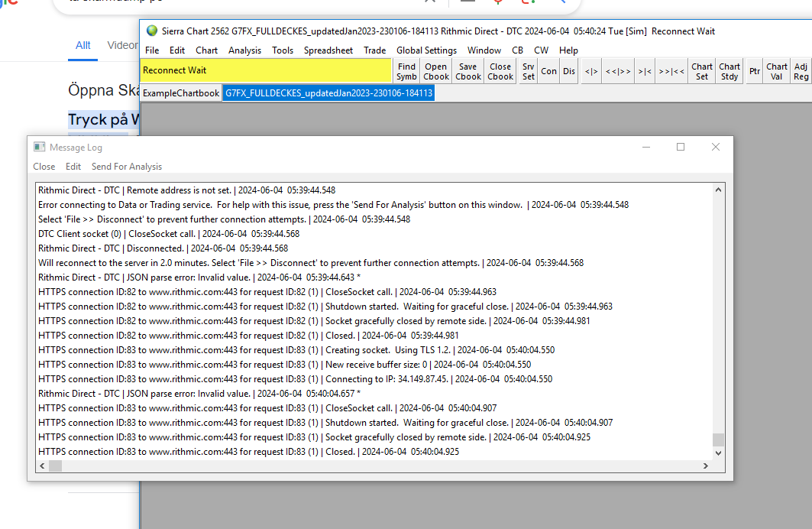Image resolution: width=812 pixels, height=529 pixels.
Task: Open the Spreadsheet menu
Action: 328,50
